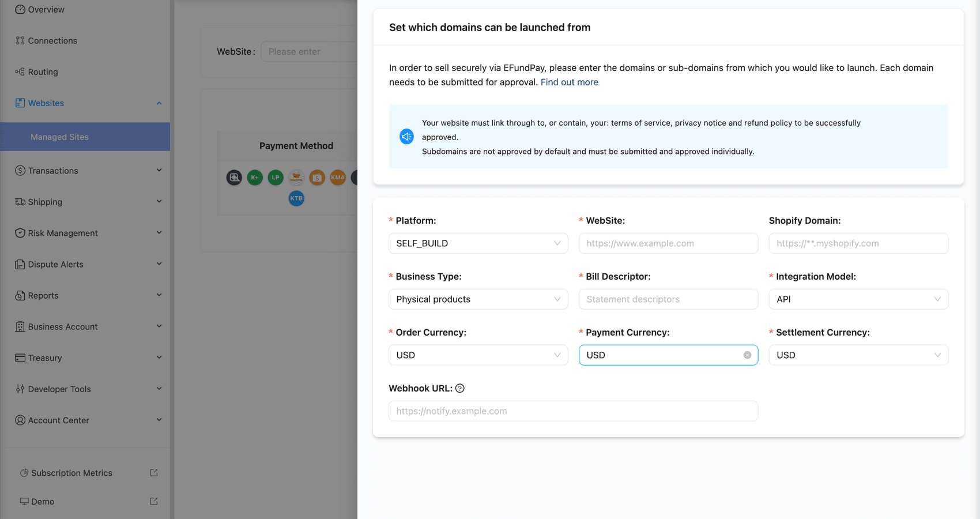Image resolution: width=980 pixels, height=519 pixels.
Task: Expand the Account Center chevron
Action: point(159,420)
